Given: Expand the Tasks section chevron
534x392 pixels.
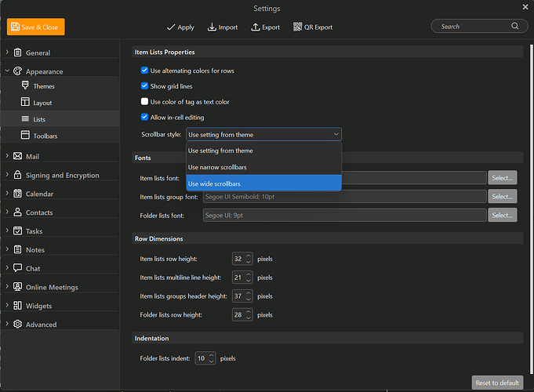Looking at the screenshot, I should (7, 230).
